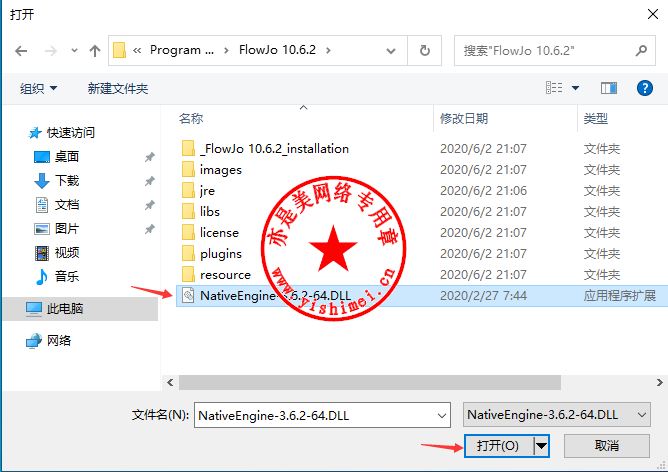This screenshot has width=668, height=472.
Task: Open help with the question mark
Action: tap(645, 88)
